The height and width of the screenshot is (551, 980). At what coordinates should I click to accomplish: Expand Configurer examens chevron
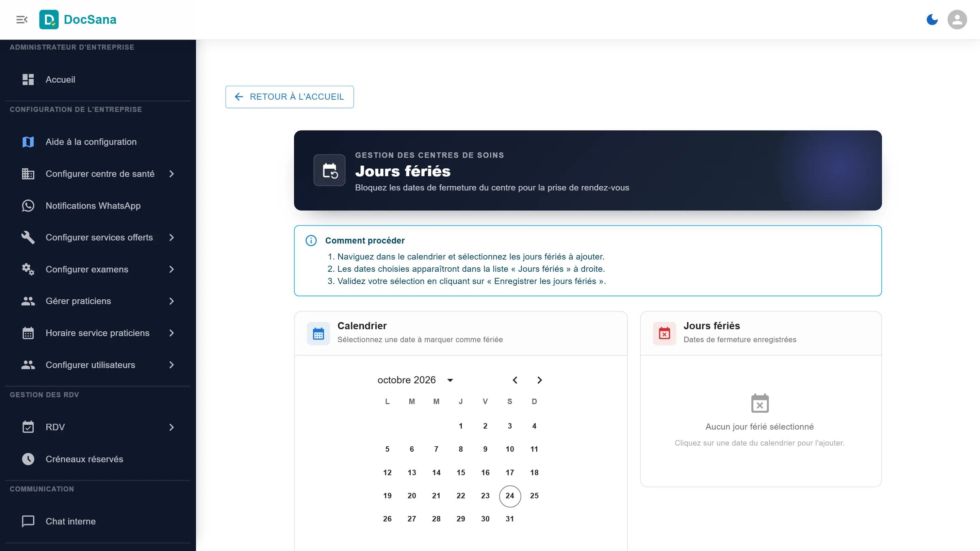click(171, 269)
